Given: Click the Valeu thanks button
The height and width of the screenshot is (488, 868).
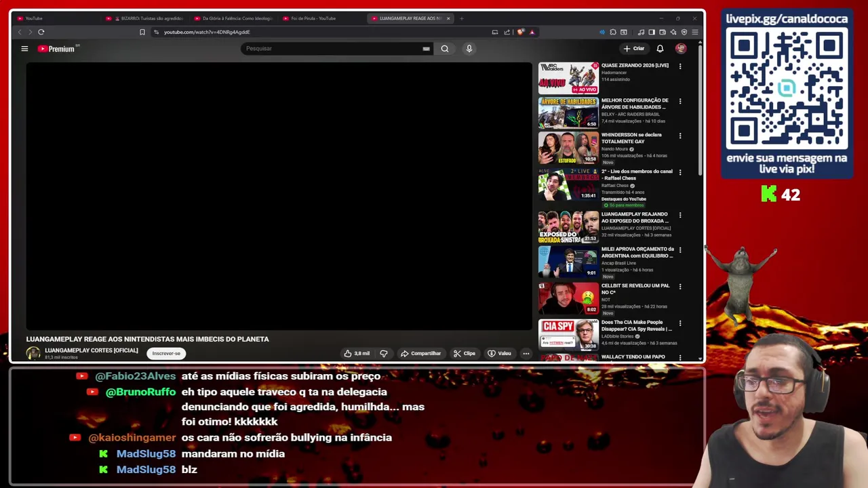Looking at the screenshot, I should pos(499,353).
